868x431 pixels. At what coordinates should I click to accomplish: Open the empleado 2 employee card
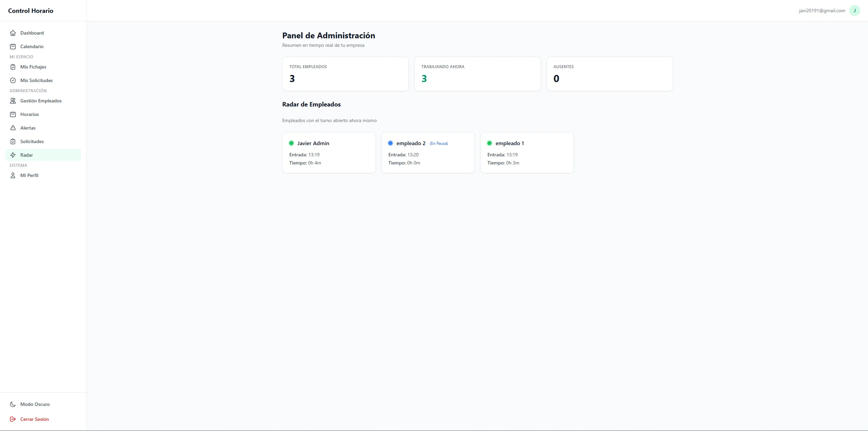428,153
